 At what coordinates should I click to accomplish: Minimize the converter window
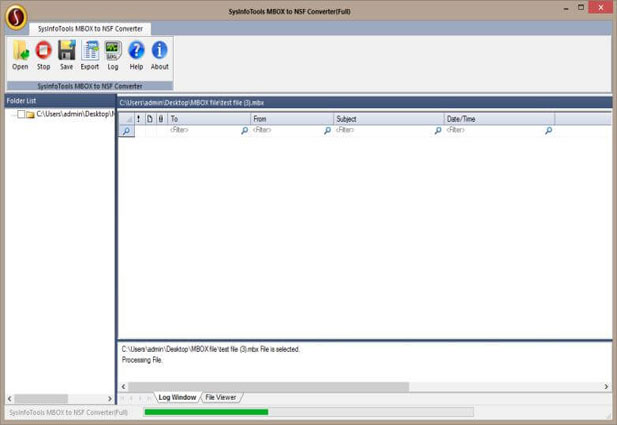566,8
